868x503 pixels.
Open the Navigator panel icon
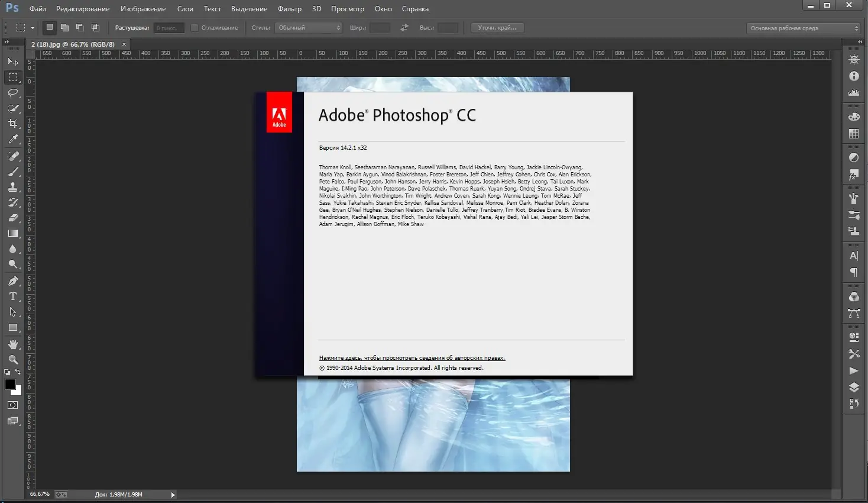click(x=854, y=59)
